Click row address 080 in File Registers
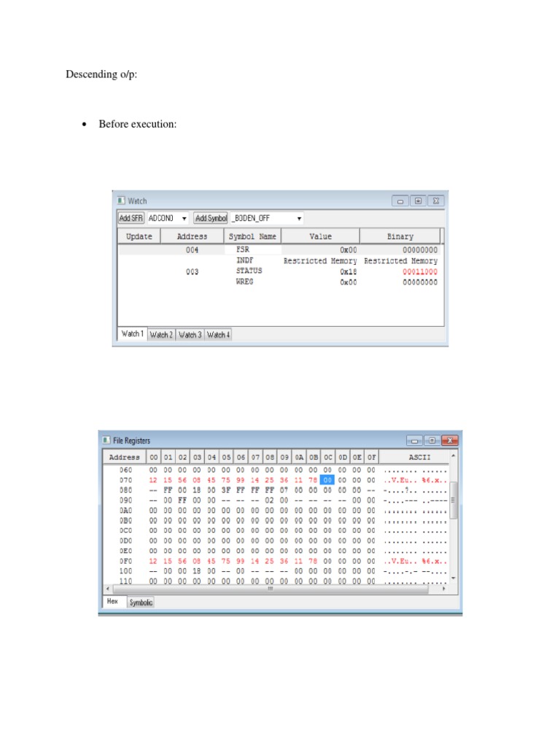This screenshot has height=747, width=560. point(125,490)
